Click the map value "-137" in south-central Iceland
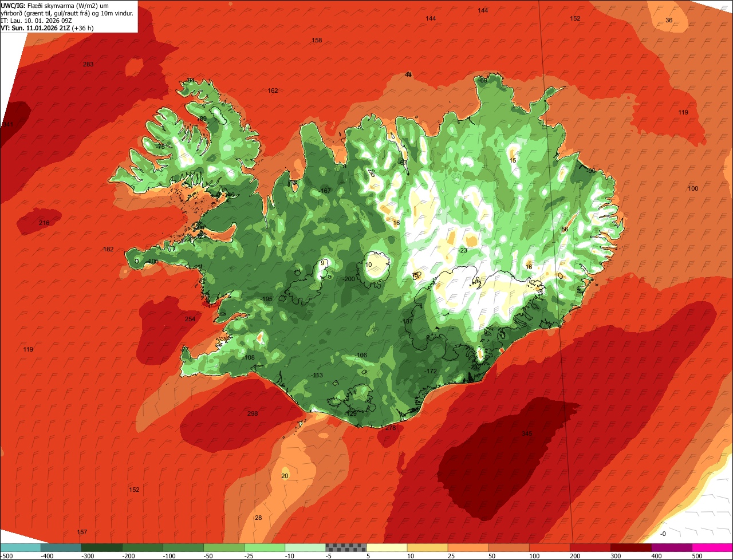The height and width of the screenshot is (560, 733). (x=407, y=321)
